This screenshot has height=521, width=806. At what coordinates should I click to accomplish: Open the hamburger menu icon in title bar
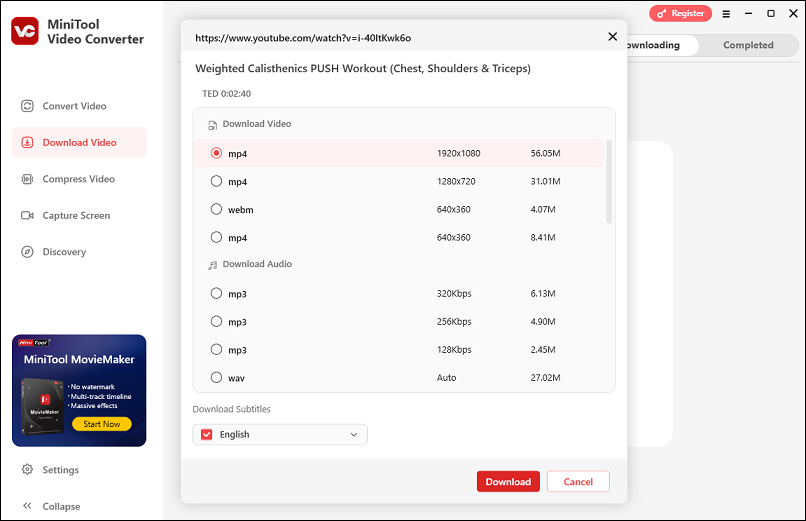(726, 14)
